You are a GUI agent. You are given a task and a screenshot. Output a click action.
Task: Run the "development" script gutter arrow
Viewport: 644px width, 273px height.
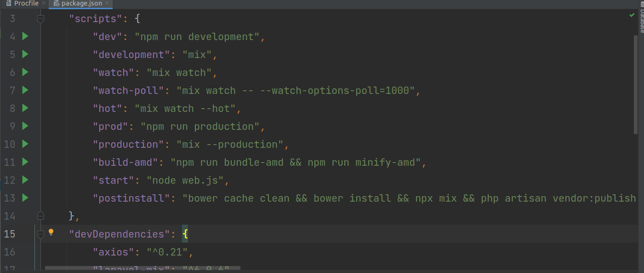tap(25, 54)
